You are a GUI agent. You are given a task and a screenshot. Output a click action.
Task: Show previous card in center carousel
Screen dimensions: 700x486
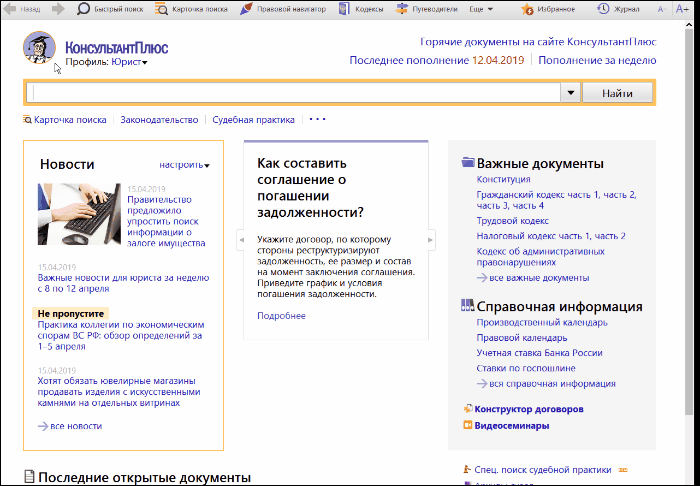pyautogui.click(x=242, y=240)
